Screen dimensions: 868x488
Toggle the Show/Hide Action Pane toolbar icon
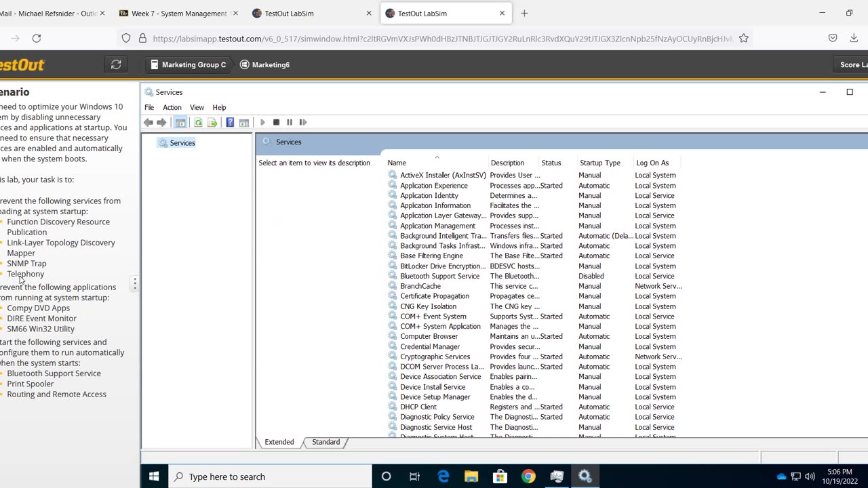[x=244, y=123]
